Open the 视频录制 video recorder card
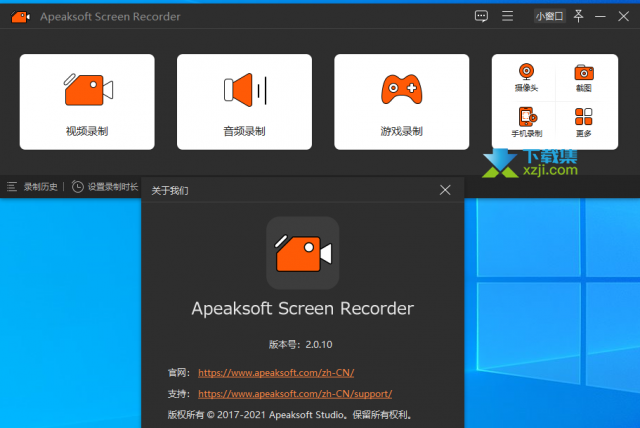 87,102
